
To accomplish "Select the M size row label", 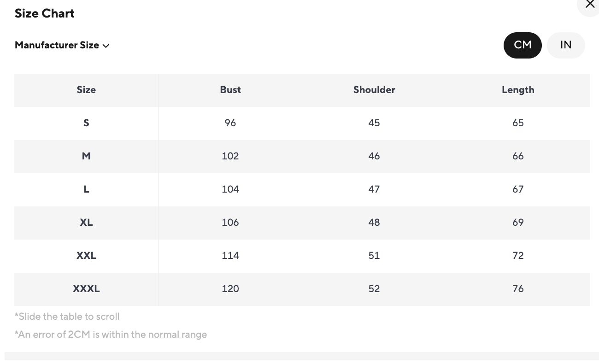I will (x=86, y=156).
